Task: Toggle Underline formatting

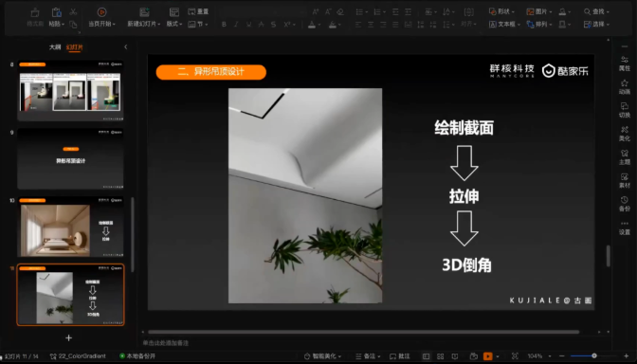Action: (x=248, y=25)
